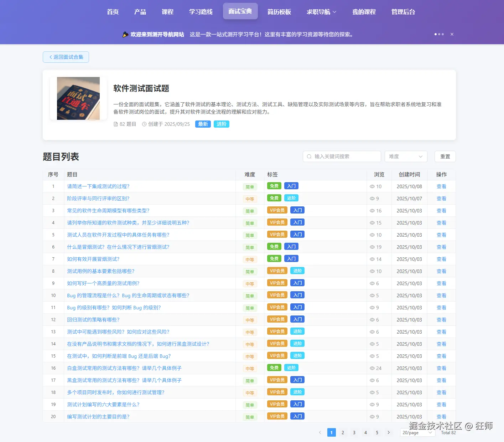The width and height of the screenshot is (504, 442).
Task: Open question 回归测试的策略有哪些?
Action: tap(93, 320)
